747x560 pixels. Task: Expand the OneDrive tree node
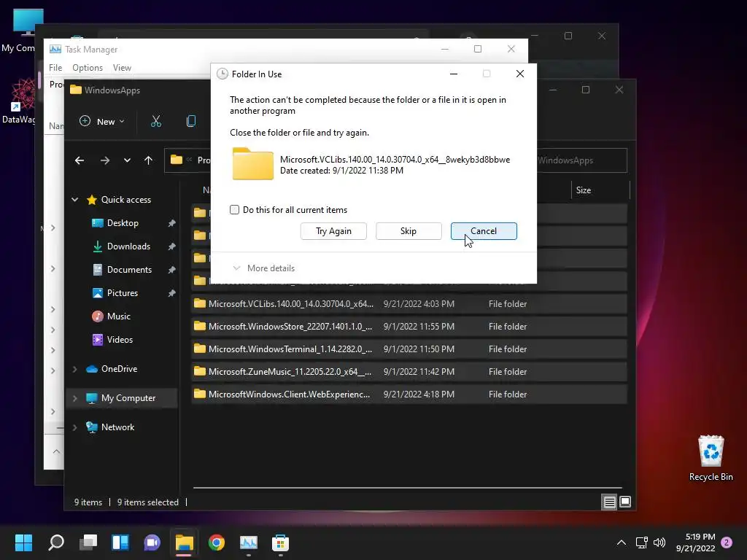pos(75,369)
